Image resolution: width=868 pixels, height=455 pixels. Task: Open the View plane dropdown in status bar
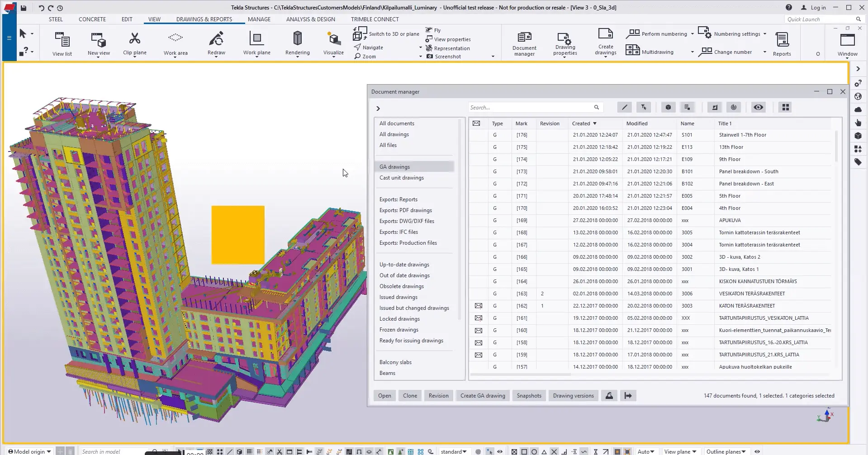pos(680,451)
